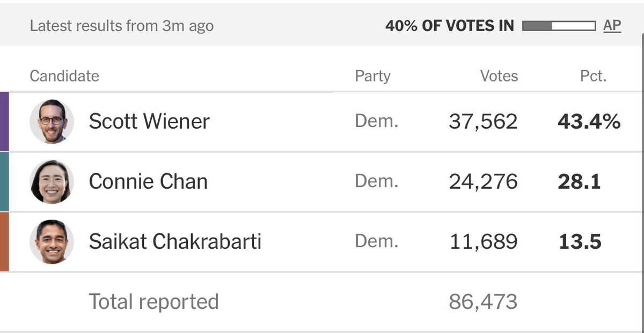Click the teal color bar beside Chan
Viewport: 644px width, 333px height.
click(x=4, y=182)
